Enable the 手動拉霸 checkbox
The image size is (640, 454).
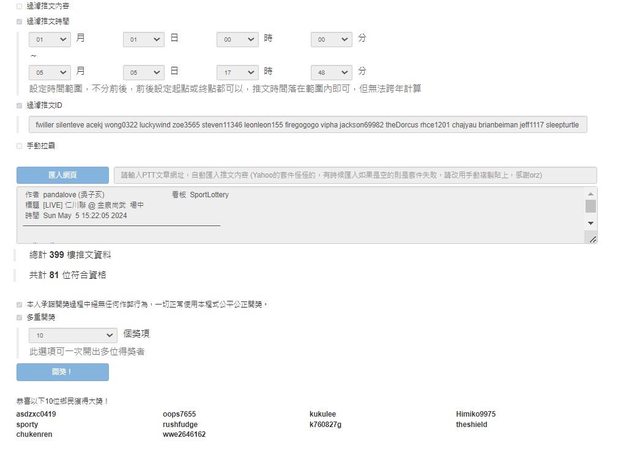(x=19, y=146)
